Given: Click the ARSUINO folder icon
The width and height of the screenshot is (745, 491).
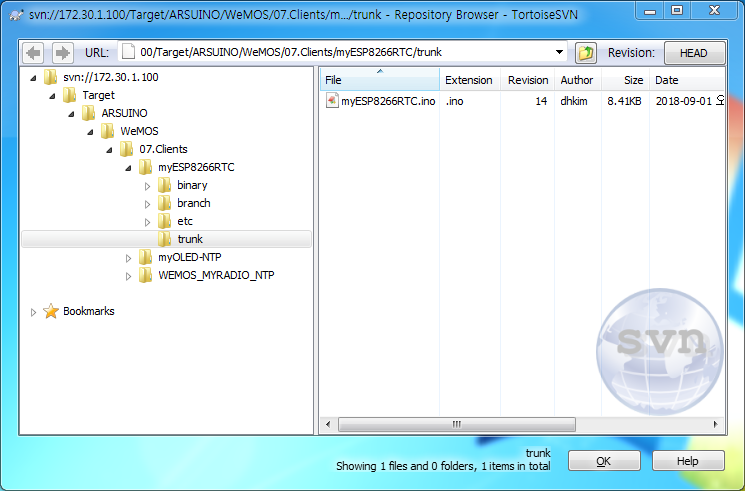Looking at the screenshot, I should tap(88, 113).
